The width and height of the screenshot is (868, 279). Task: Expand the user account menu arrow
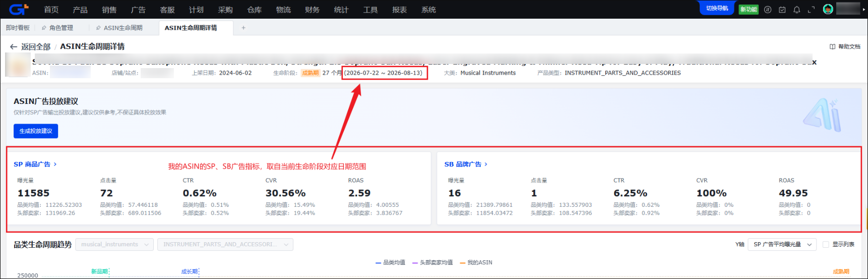pyautogui.click(x=864, y=9)
